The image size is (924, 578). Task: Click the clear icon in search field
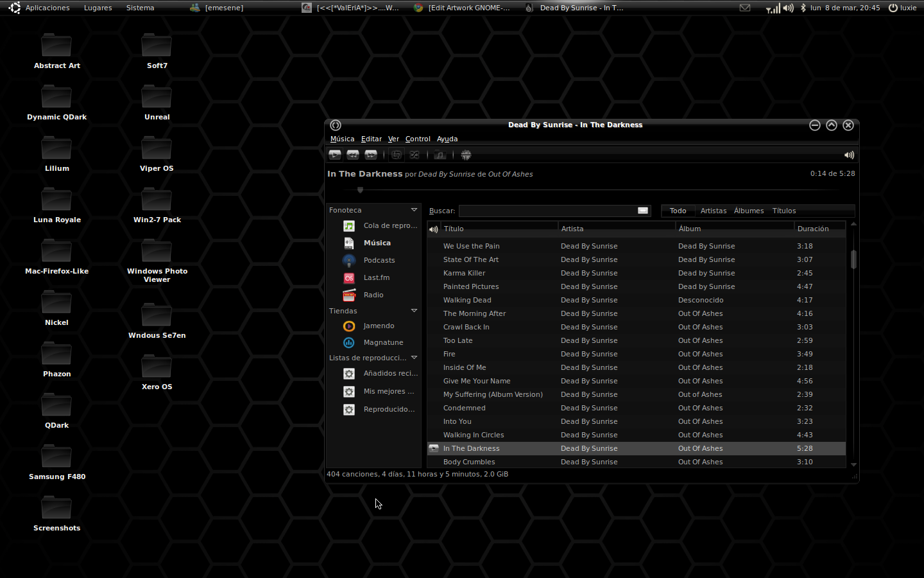tap(643, 211)
